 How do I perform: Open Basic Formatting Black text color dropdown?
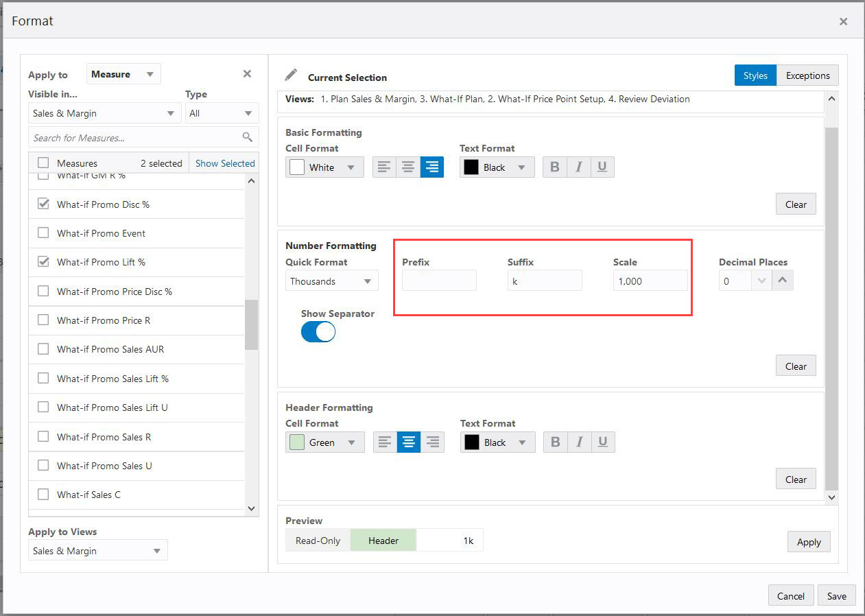[x=497, y=167]
